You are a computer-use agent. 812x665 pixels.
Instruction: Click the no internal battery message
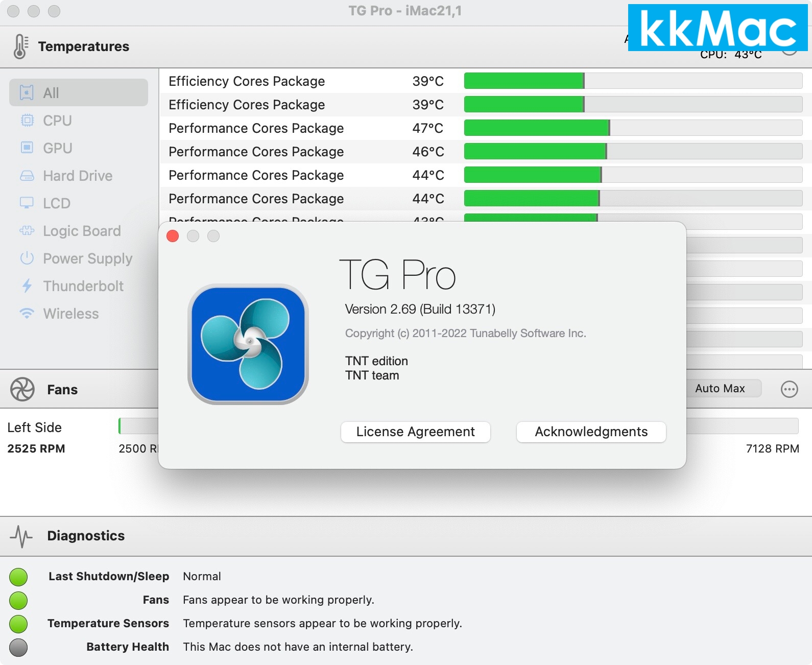point(298,647)
